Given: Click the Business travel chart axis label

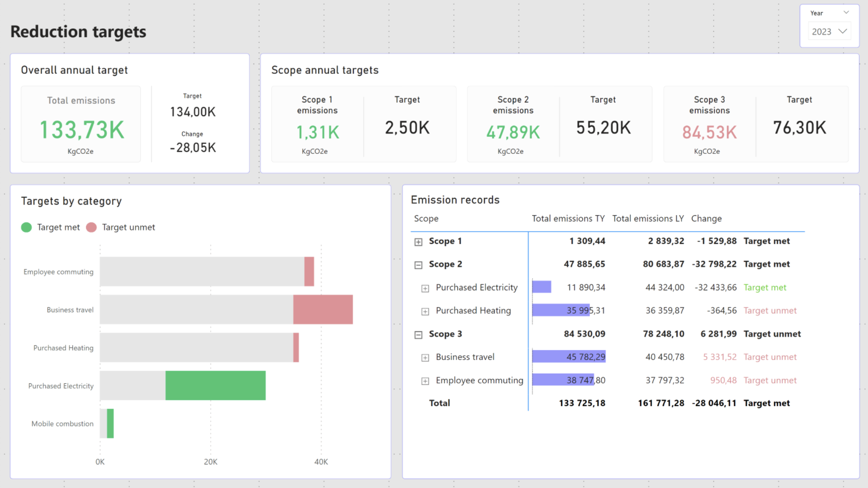Looking at the screenshot, I should pyautogui.click(x=70, y=310).
